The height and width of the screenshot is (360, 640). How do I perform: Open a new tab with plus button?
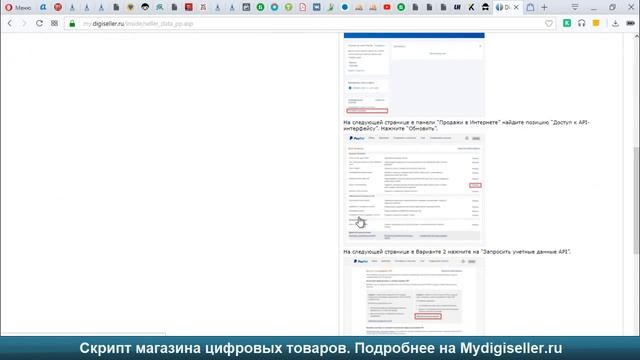[x=544, y=7]
